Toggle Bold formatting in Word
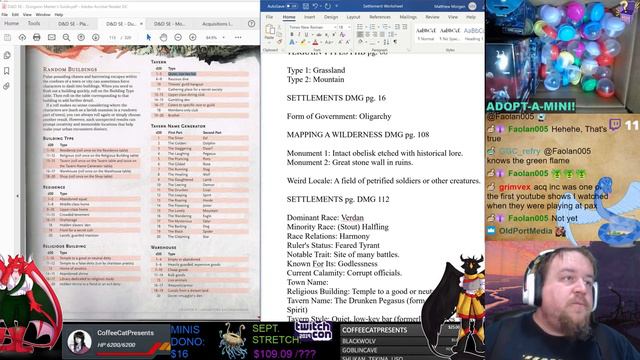The height and width of the screenshot is (360, 640). (292, 35)
